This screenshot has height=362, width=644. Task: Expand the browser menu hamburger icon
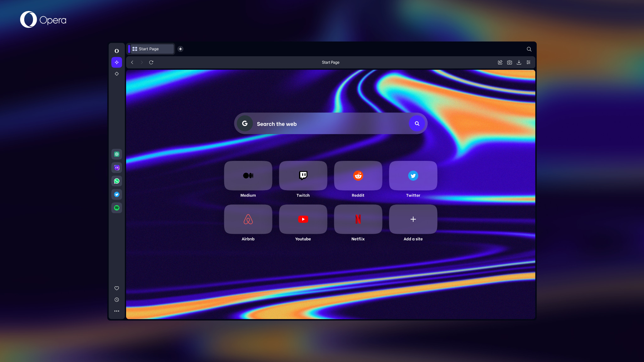529,62
